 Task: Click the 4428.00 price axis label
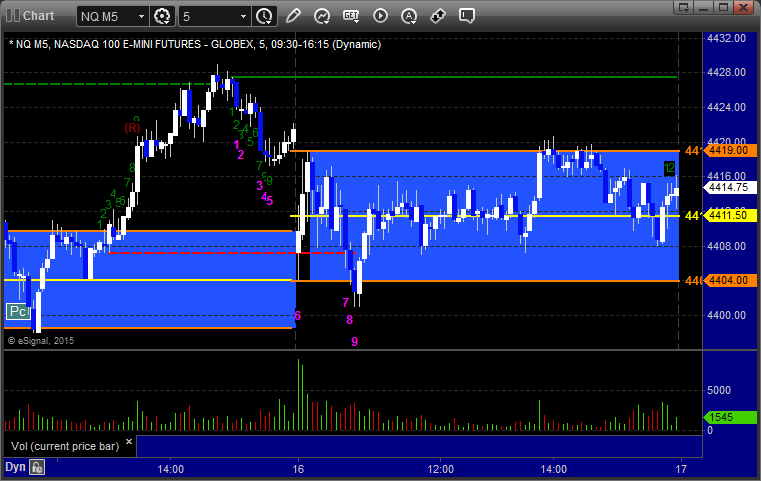[727, 72]
